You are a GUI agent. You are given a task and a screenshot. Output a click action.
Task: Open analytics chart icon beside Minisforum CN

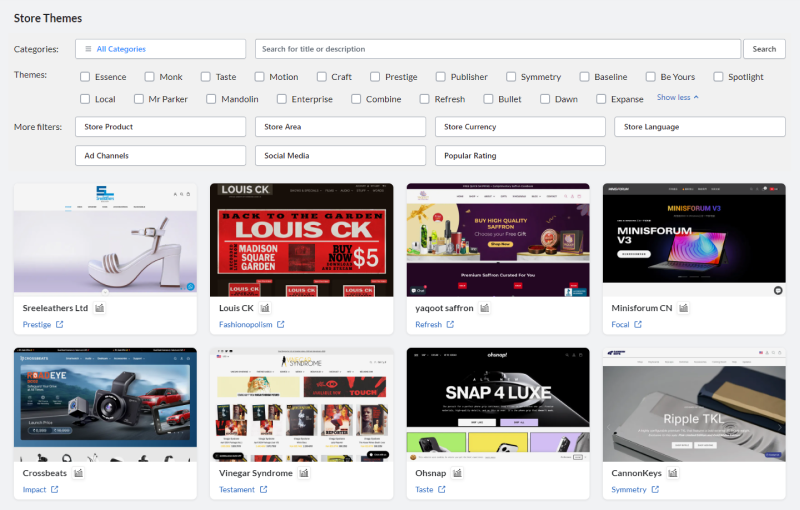684,308
